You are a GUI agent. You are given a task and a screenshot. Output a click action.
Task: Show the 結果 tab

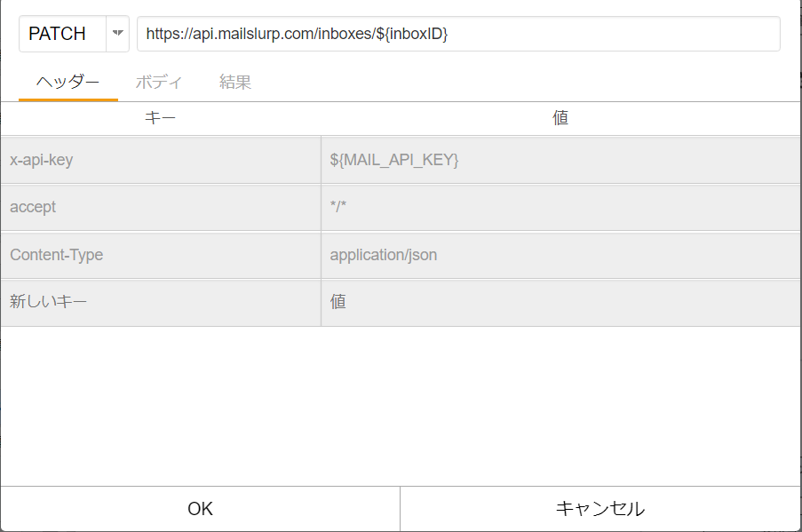[235, 82]
